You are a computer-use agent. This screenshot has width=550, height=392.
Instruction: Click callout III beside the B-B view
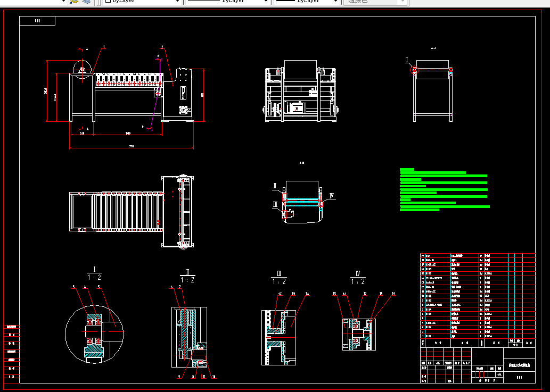tap(275, 205)
